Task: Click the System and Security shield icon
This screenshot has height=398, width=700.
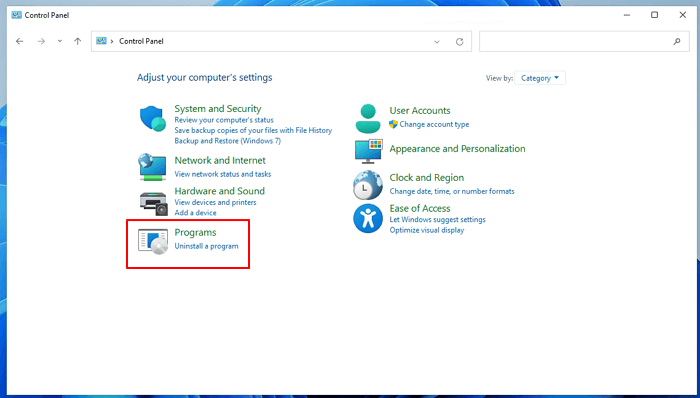Action: (153, 119)
